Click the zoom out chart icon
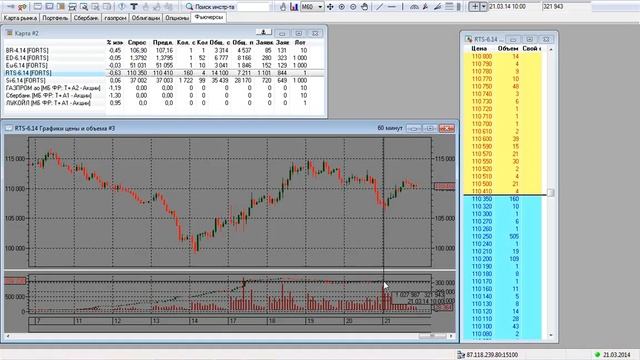This screenshot has height=360, width=640. click(x=353, y=7)
